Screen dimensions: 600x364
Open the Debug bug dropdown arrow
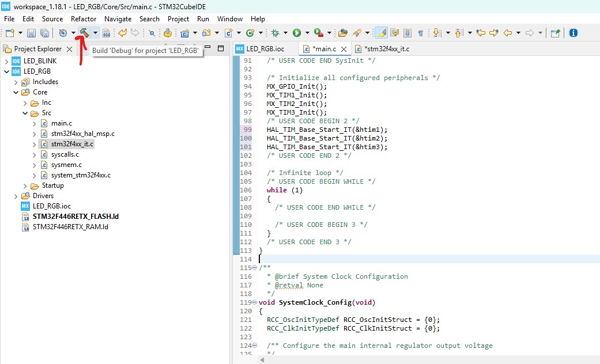285,33
